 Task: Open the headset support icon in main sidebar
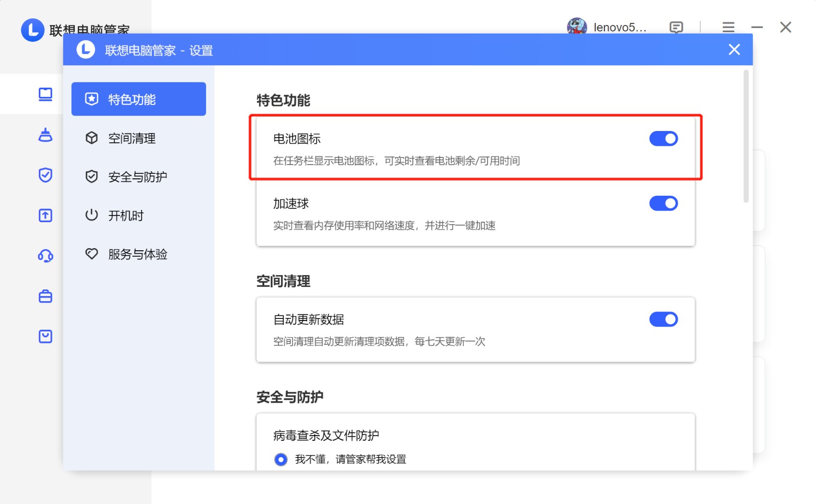click(x=45, y=256)
